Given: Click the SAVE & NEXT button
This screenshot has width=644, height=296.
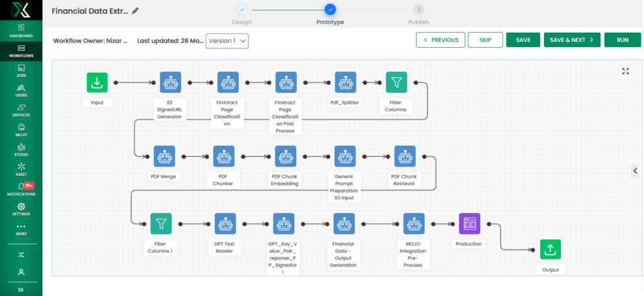Looking at the screenshot, I should click(x=572, y=40).
